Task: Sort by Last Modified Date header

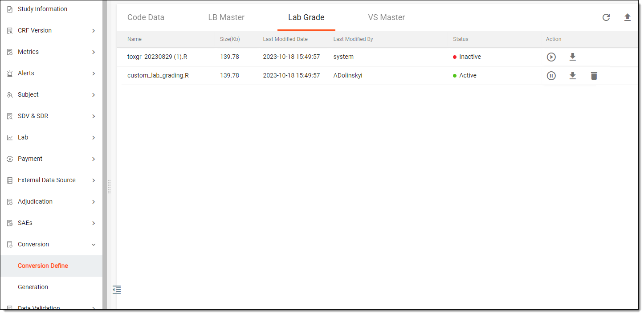Action: click(x=285, y=39)
